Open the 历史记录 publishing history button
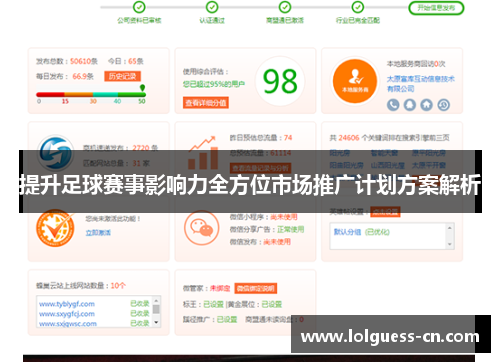The height and width of the screenshot is (362, 500). coord(122,76)
